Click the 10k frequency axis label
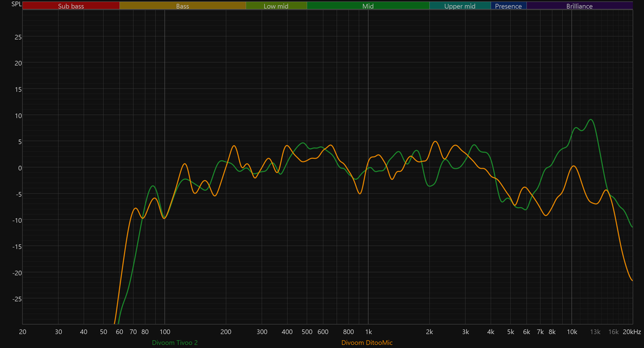The height and width of the screenshot is (348, 644). tap(572, 332)
